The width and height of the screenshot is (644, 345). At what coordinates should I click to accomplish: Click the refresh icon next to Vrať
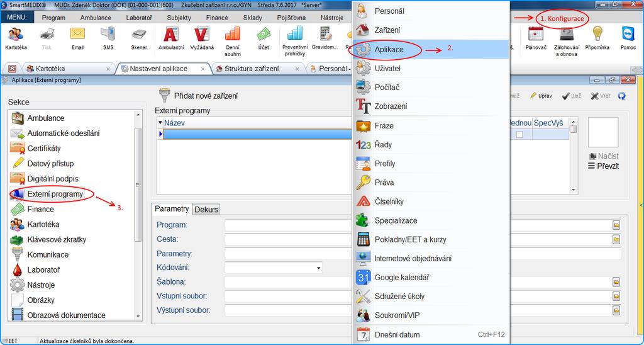click(622, 96)
